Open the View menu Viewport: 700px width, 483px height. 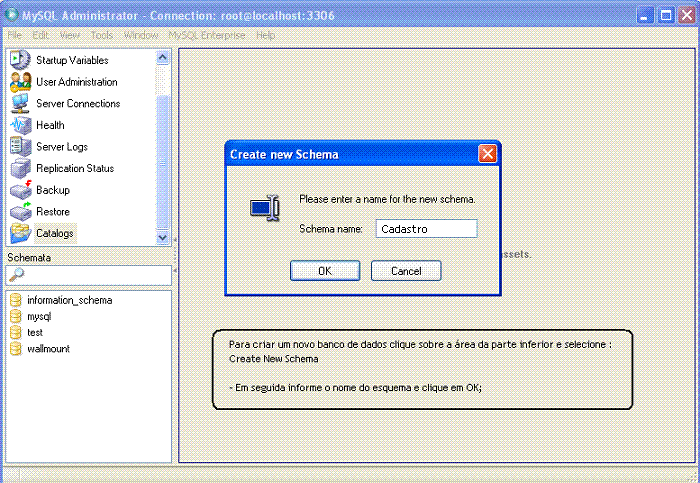coord(70,35)
